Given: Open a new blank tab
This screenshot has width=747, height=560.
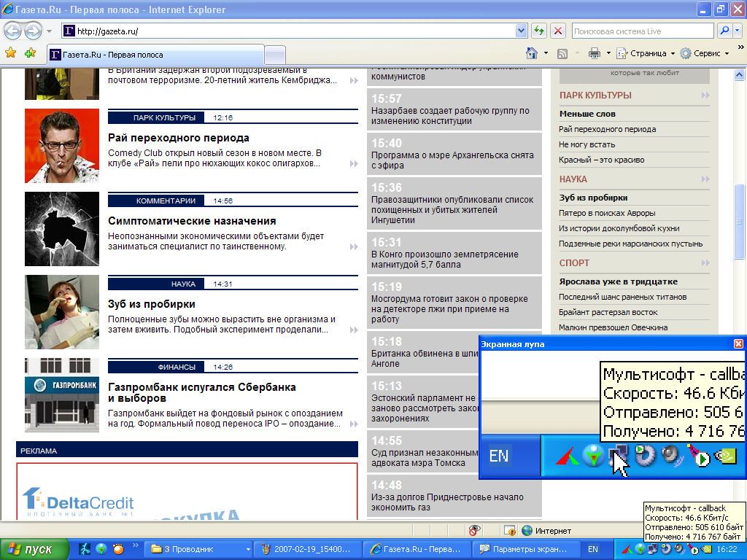Looking at the screenshot, I should (x=274, y=55).
